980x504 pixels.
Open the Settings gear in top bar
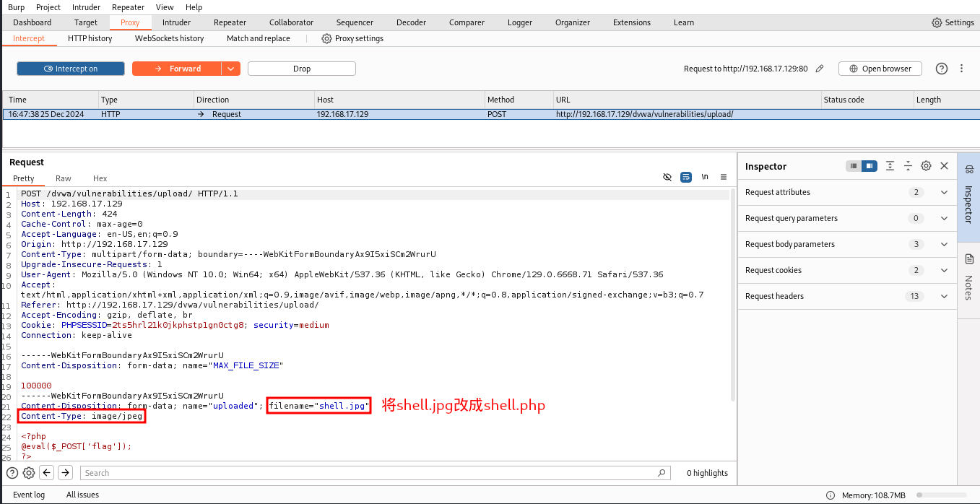[x=953, y=22]
